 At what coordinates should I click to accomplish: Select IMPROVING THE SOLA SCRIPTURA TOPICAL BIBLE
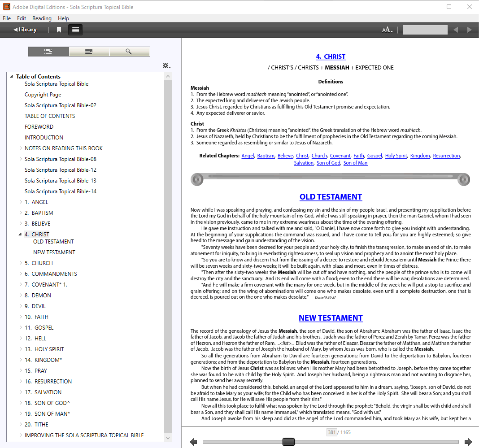point(84,435)
